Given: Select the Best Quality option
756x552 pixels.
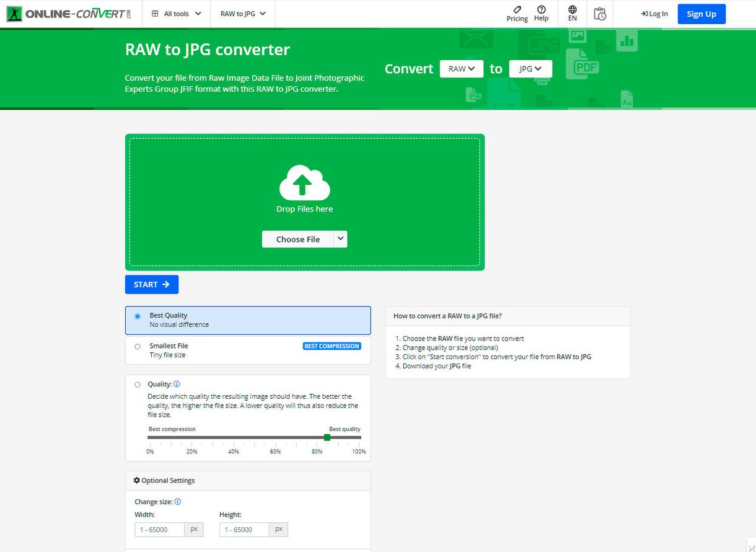Looking at the screenshot, I should coord(138,316).
